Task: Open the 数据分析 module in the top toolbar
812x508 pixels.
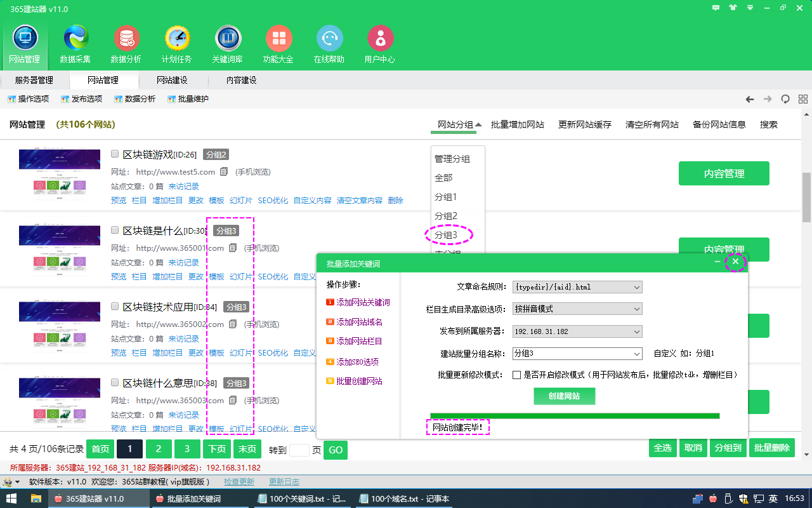Action: point(126,44)
